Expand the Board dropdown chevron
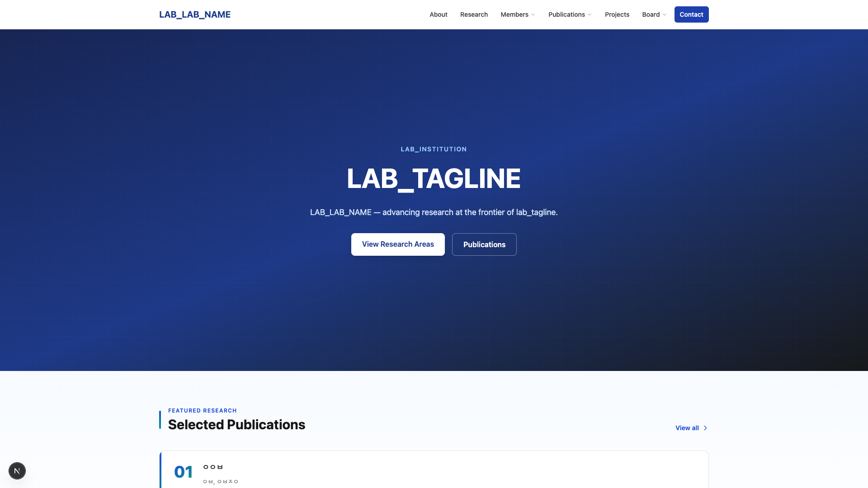The height and width of the screenshot is (488, 868). point(665,15)
